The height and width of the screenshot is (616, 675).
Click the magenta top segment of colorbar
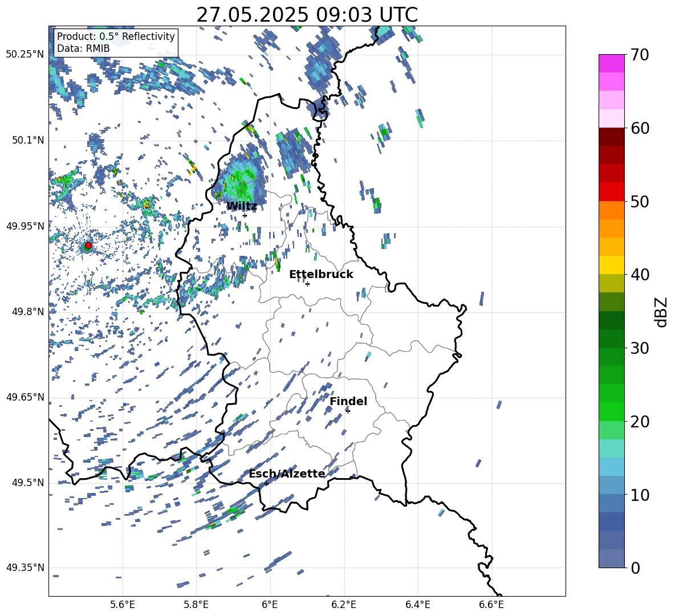[611, 63]
